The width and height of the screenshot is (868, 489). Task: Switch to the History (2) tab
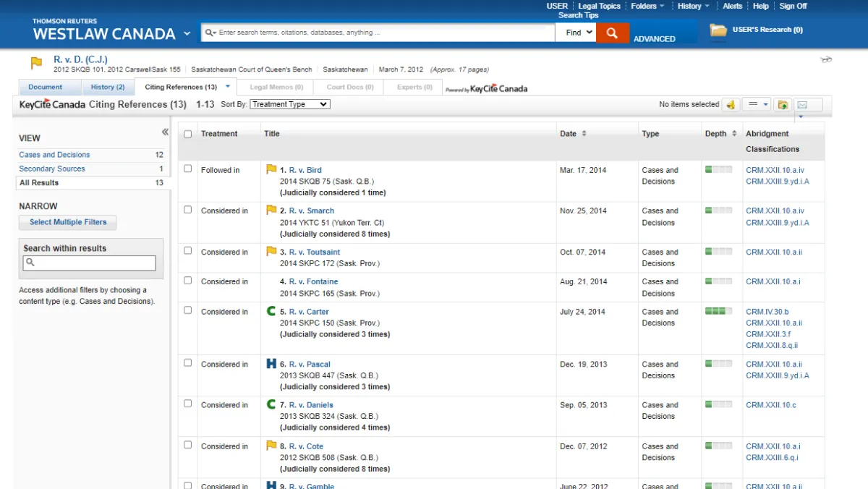click(108, 87)
